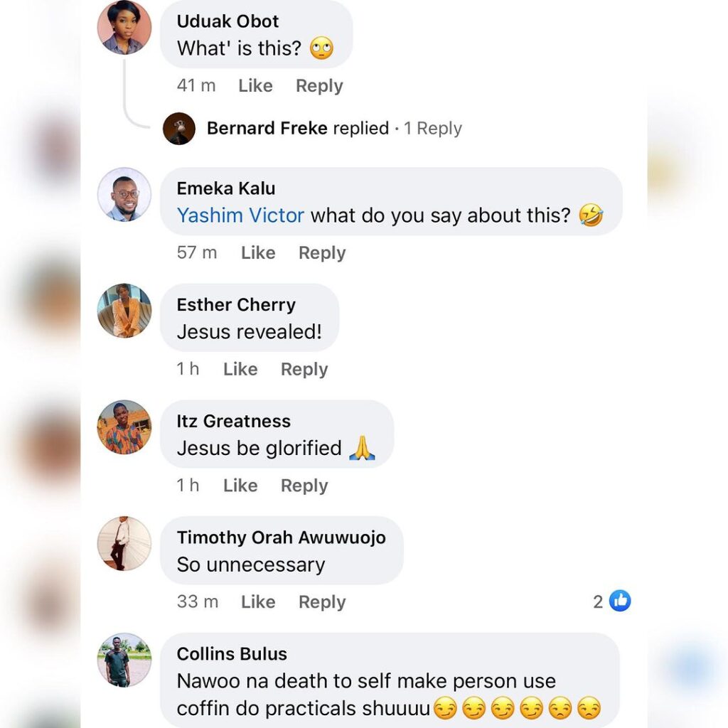Open the tagged Yashim Victor profile link
This screenshot has width=728, height=728.
240,215
